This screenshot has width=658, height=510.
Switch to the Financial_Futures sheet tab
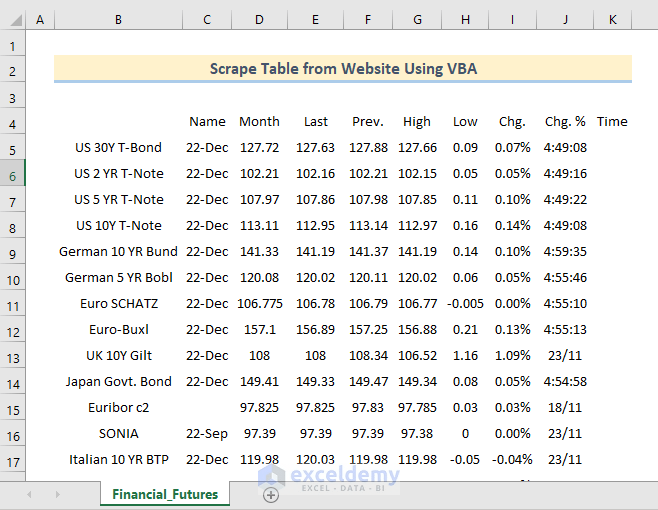(165, 494)
